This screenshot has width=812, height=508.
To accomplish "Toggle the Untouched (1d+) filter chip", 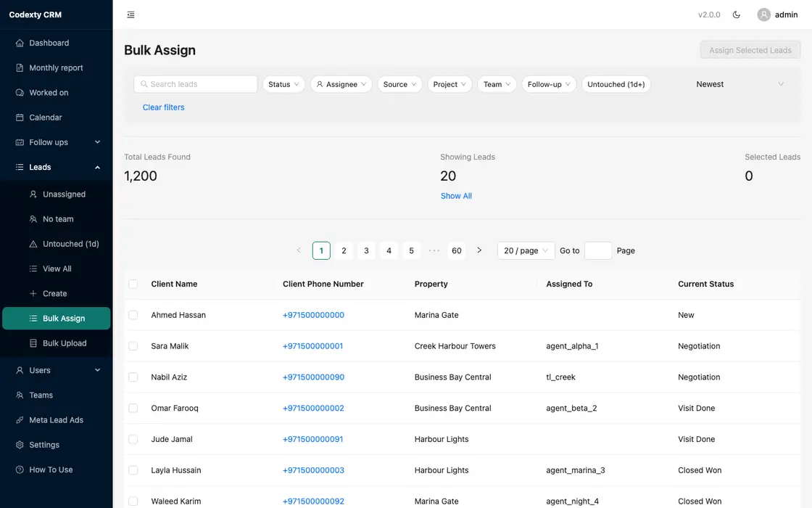I will point(616,84).
